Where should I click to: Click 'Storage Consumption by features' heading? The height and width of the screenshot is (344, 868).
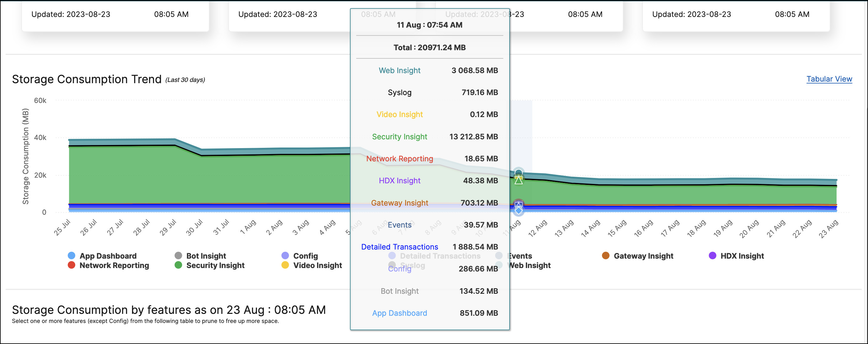click(x=169, y=309)
